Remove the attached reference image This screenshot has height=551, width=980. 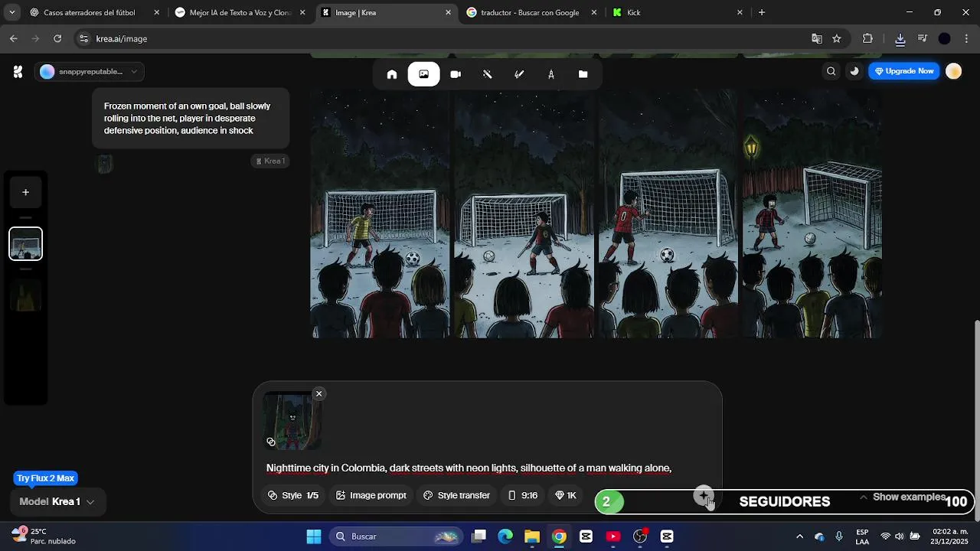318,393
